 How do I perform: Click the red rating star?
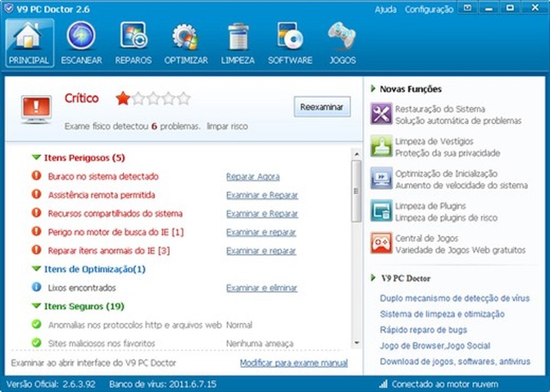click(123, 98)
